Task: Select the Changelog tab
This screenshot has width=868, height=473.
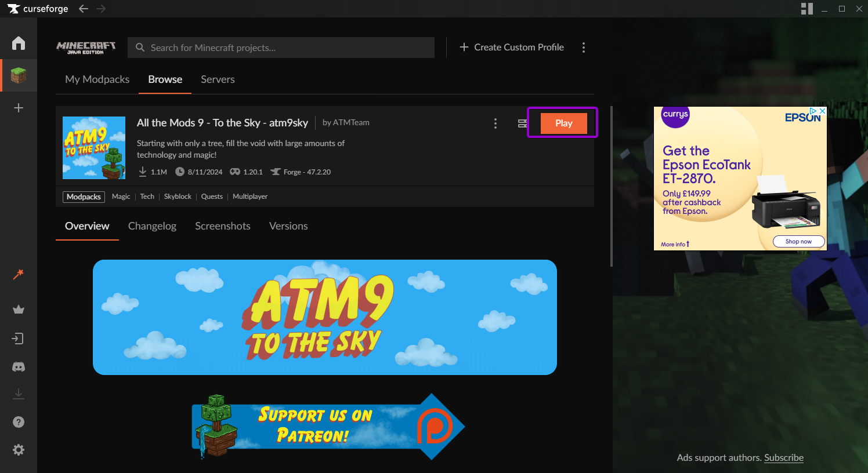Action: click(152, 226)
